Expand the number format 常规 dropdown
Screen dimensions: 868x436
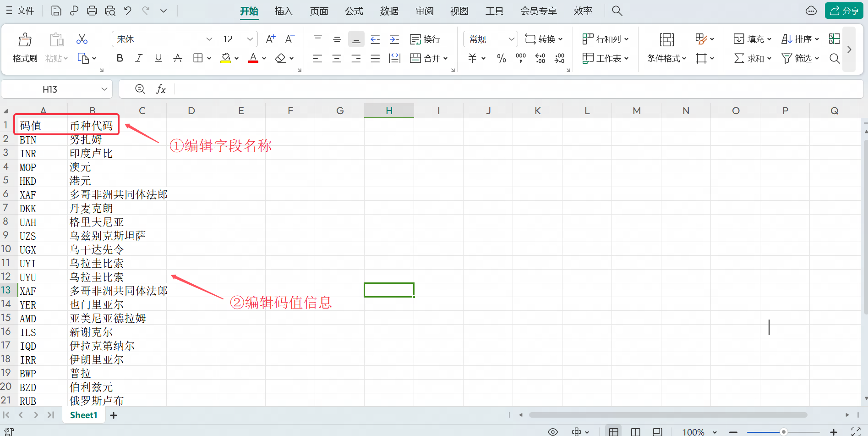click(511, 39)
